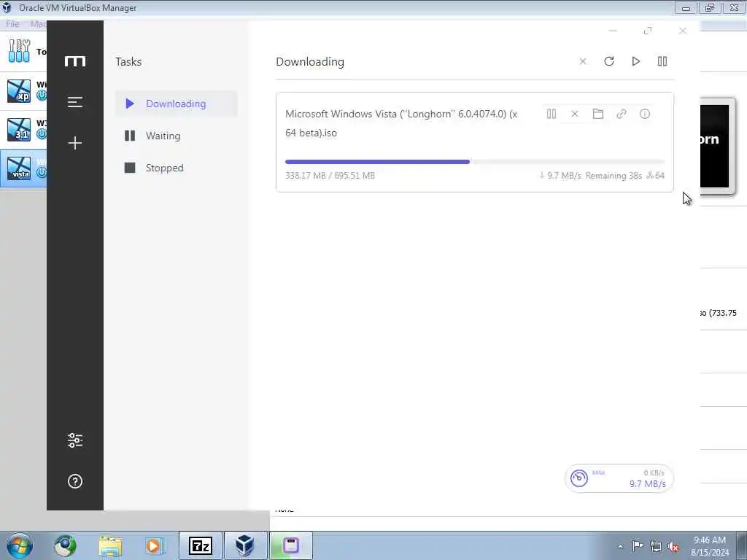Click the 9.7 MB/s speed readout at bottom
The image size is (747, 560).
click(x=648, y=484)
